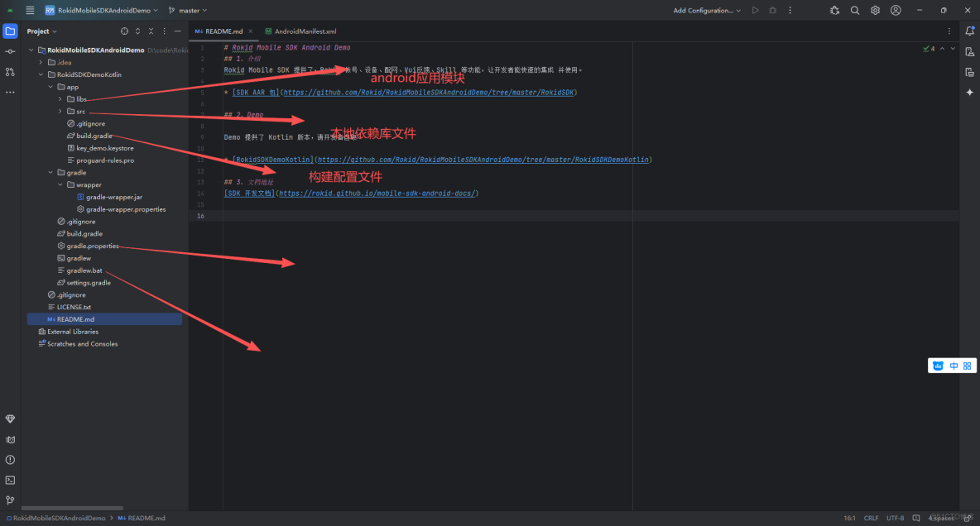Open the master branch dropdown
Viewport: 980px width, 526px height.
coord(187,10)
